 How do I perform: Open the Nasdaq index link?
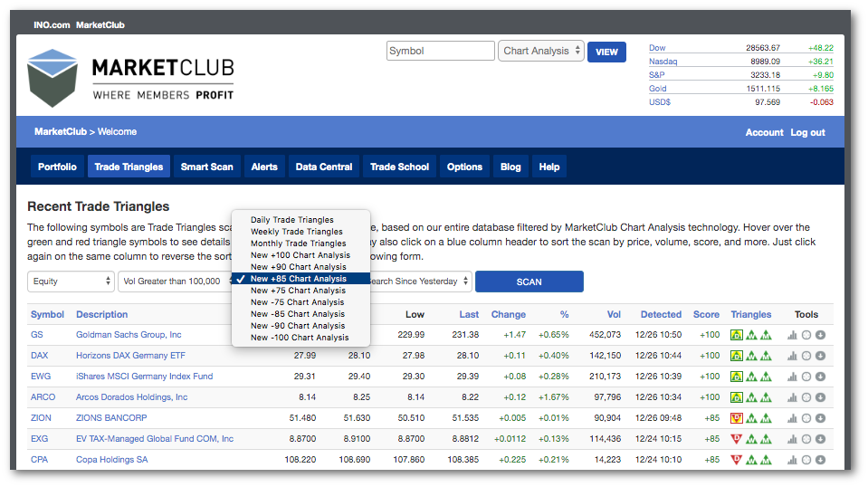663,62
